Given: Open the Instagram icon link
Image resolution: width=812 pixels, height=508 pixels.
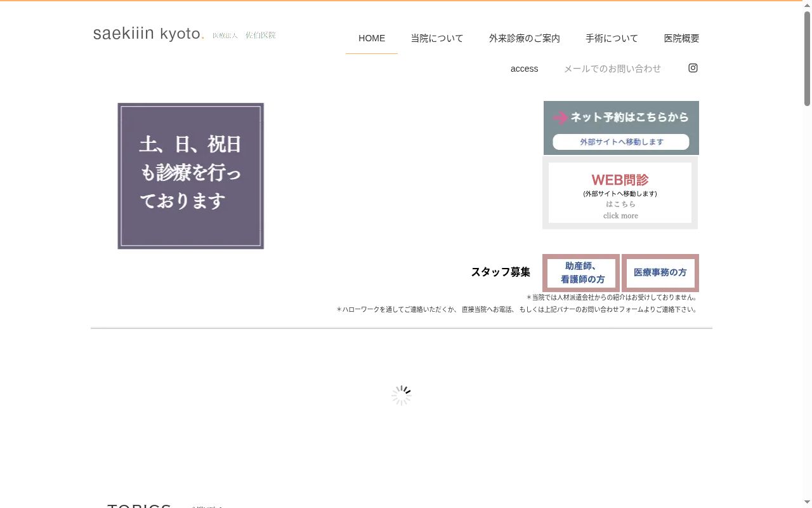Looking at the screenshot, I should (x=693, y=68).
